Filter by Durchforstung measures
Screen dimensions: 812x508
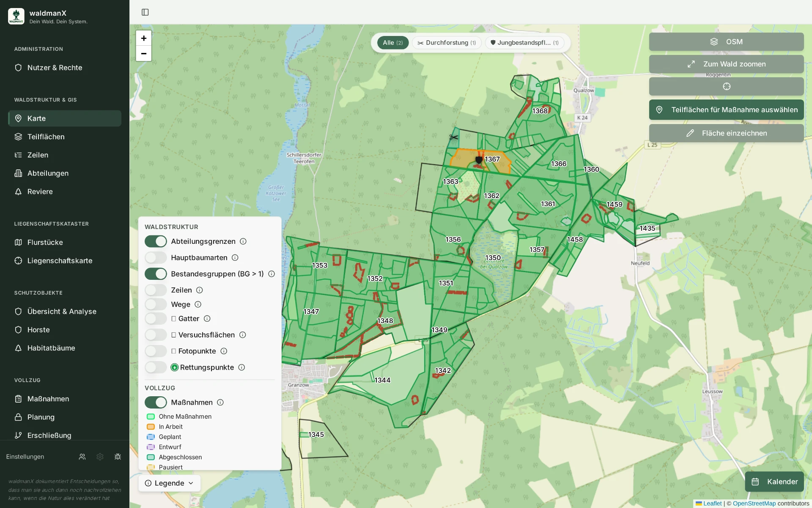point(447,43)
